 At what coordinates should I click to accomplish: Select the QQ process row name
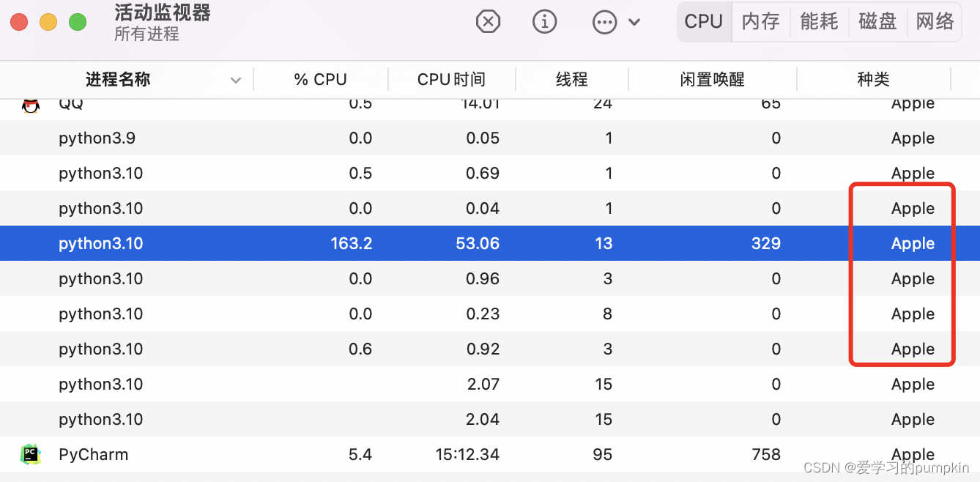71,103
